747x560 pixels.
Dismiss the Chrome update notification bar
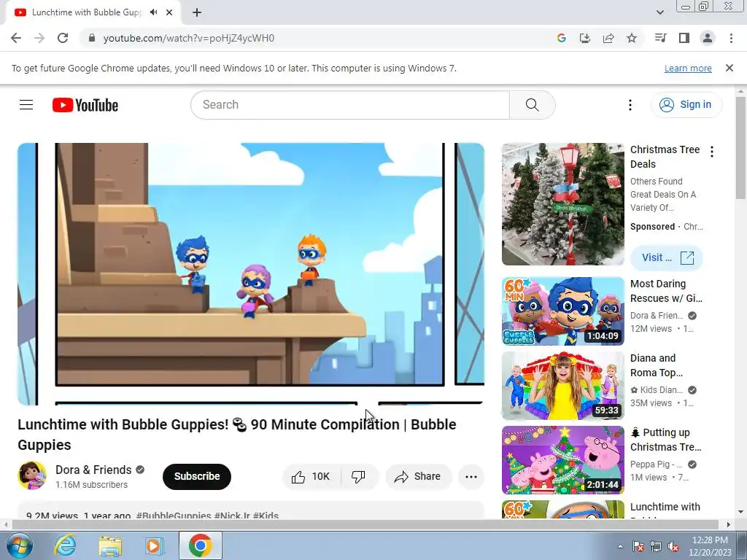point(729,68)
